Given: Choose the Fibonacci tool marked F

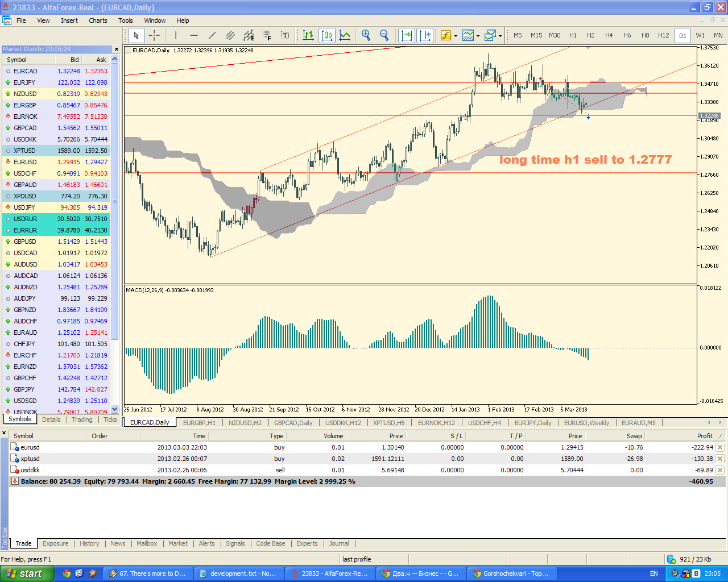Looking at the screenshot, I should tap(267, 35).
